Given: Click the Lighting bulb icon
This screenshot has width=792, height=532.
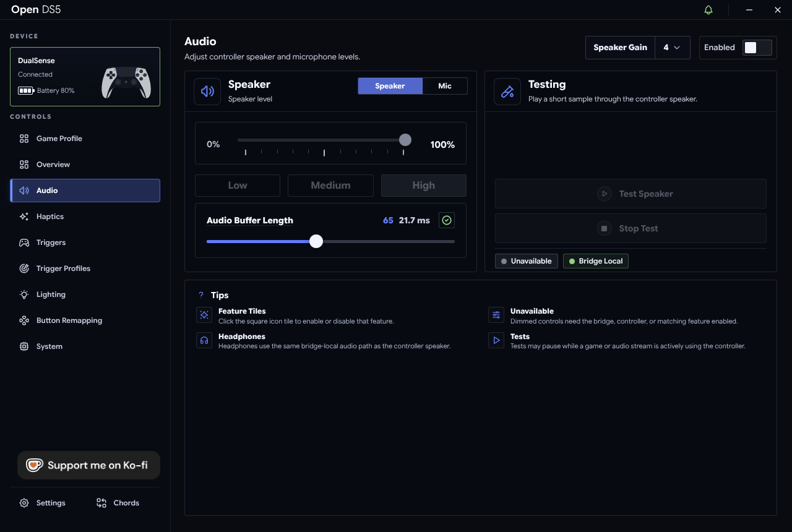Looking at the screenshot, I should 24,294.
